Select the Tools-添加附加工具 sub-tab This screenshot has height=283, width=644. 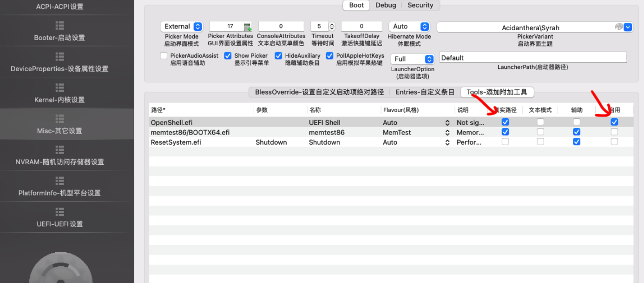coord(497,92)
